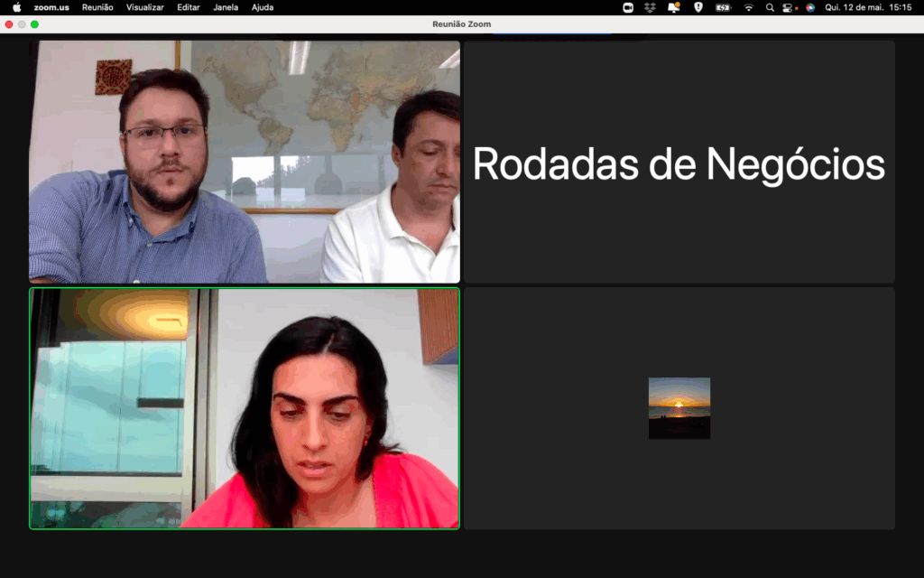This screenshot has width=924, height=578.
Task: Click the green-bordered active speaker video
Action: coord(245,408)
